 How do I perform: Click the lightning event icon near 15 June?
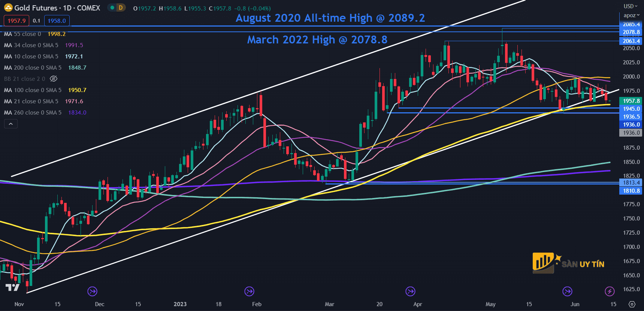pyautogui.click(x=610, y=291)
